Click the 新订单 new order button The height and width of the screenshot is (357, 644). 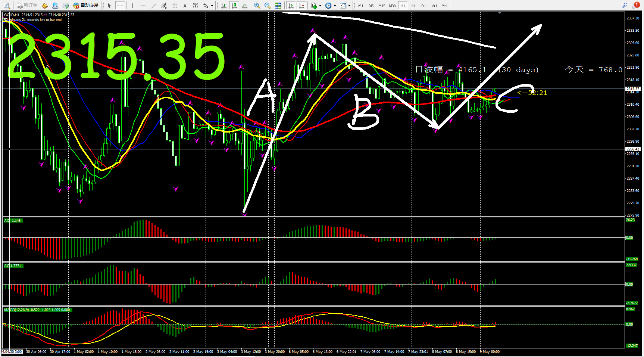27,6
